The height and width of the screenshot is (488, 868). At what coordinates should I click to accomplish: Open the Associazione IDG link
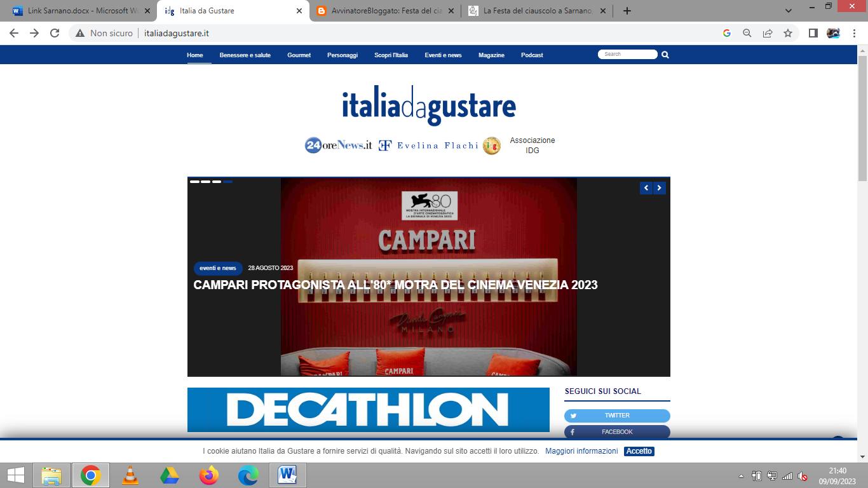pyautogui.click(x=532, y=146)
